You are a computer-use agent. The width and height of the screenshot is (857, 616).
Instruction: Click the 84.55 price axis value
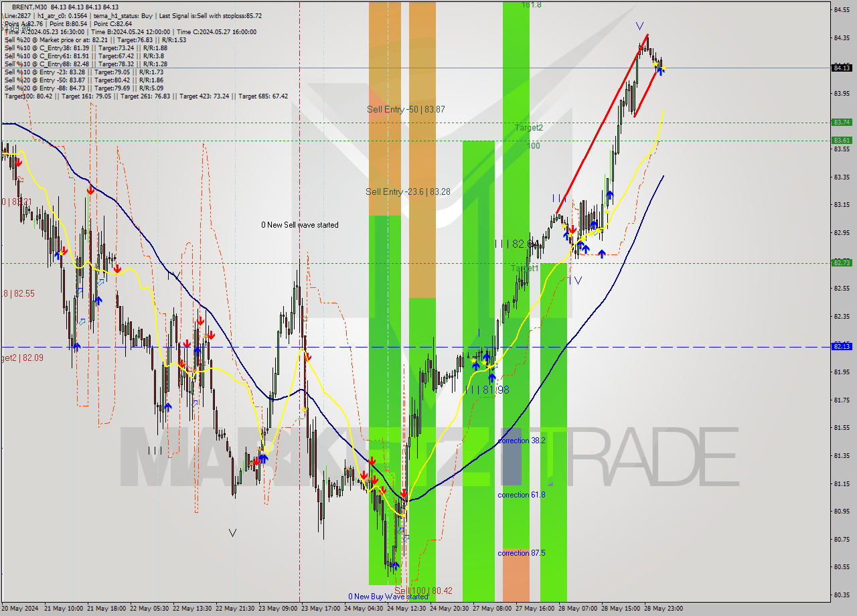pyautogui.click(x=842, y=9)
